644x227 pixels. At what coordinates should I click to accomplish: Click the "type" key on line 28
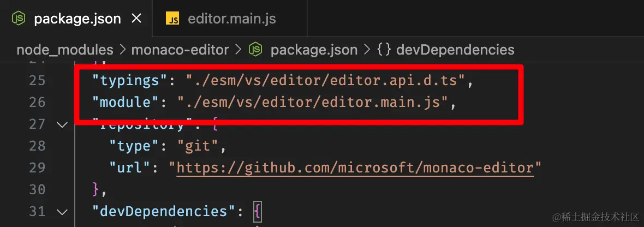pos(134,146)
